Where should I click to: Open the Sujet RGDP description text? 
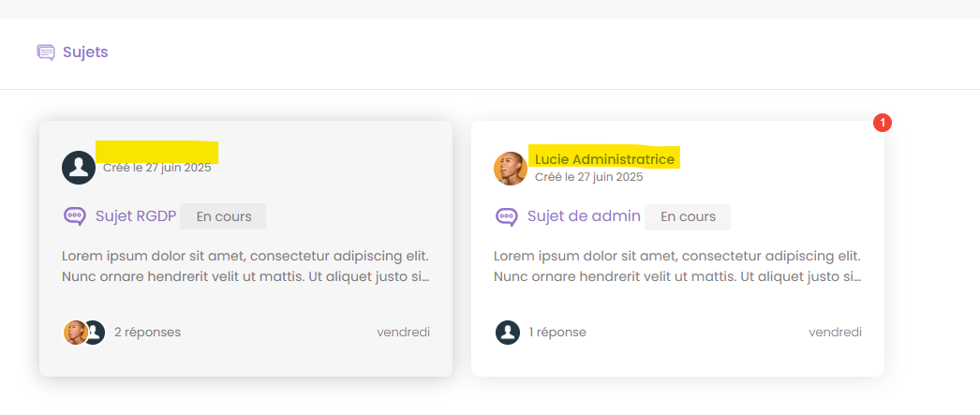[x=245, y=266]
